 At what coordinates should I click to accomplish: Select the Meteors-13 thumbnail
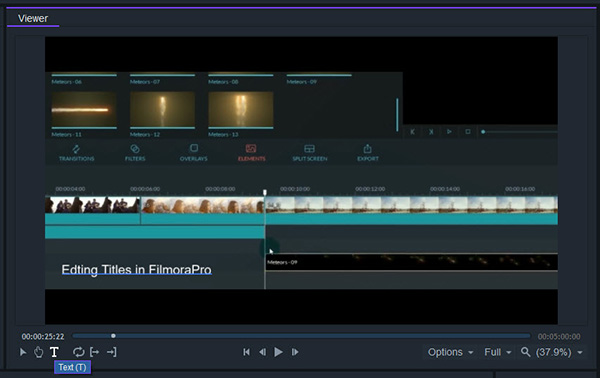coord(241,109)
